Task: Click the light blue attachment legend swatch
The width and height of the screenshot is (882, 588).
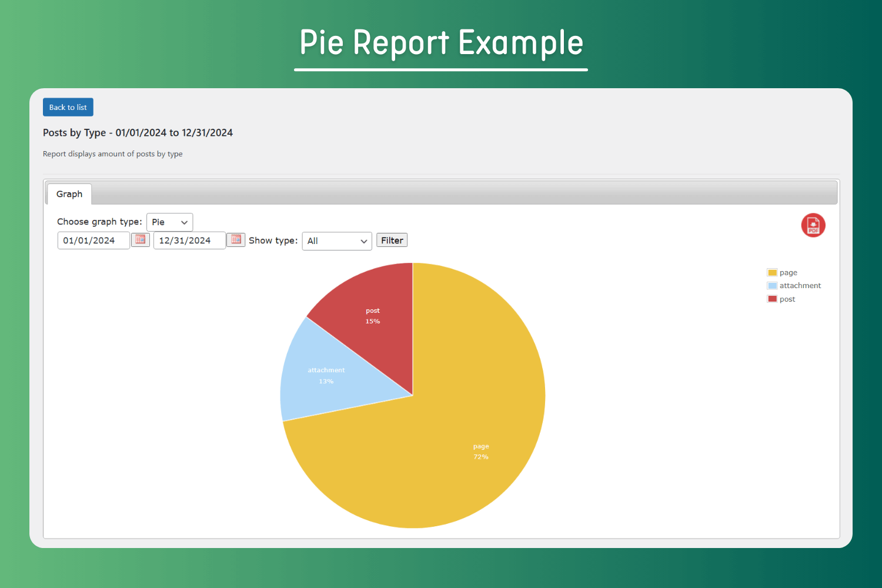Action: click(773, 286)
